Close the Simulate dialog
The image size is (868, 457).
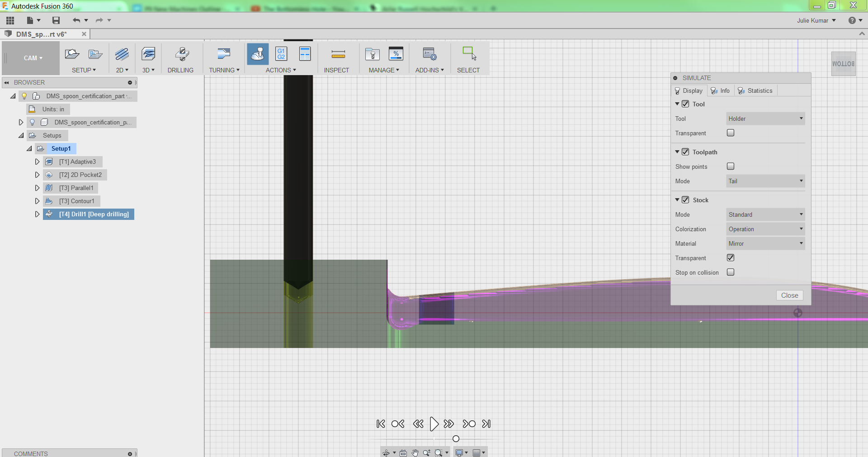point(790,295)
